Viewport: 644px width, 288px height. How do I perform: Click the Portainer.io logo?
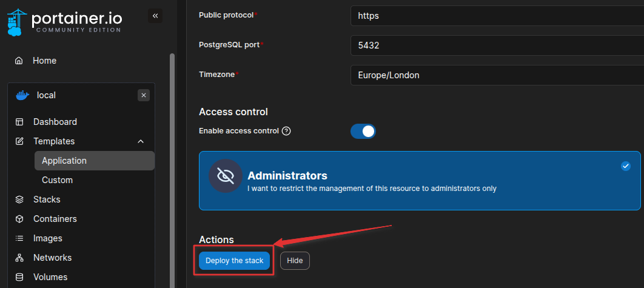(x=64, y=22)
